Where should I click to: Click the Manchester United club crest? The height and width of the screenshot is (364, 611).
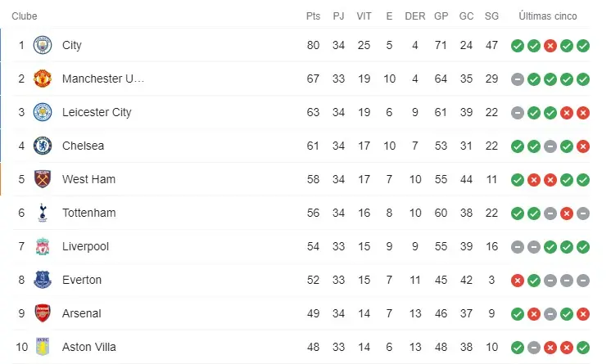click(x=42, y=79)
